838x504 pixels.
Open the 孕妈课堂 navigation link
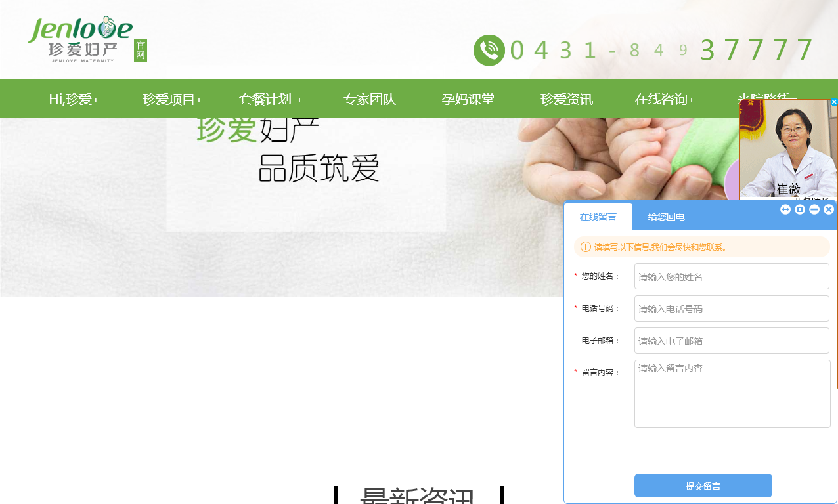[468, 99]
